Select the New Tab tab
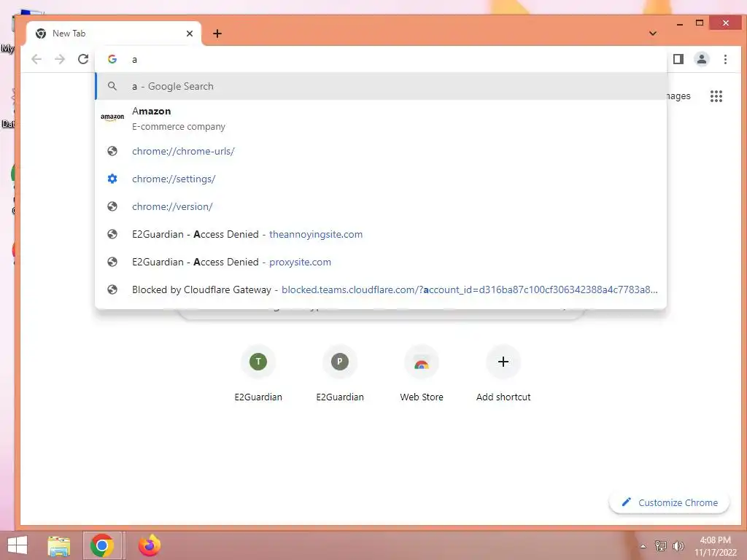Screen dimensions: 747x560 114,34
